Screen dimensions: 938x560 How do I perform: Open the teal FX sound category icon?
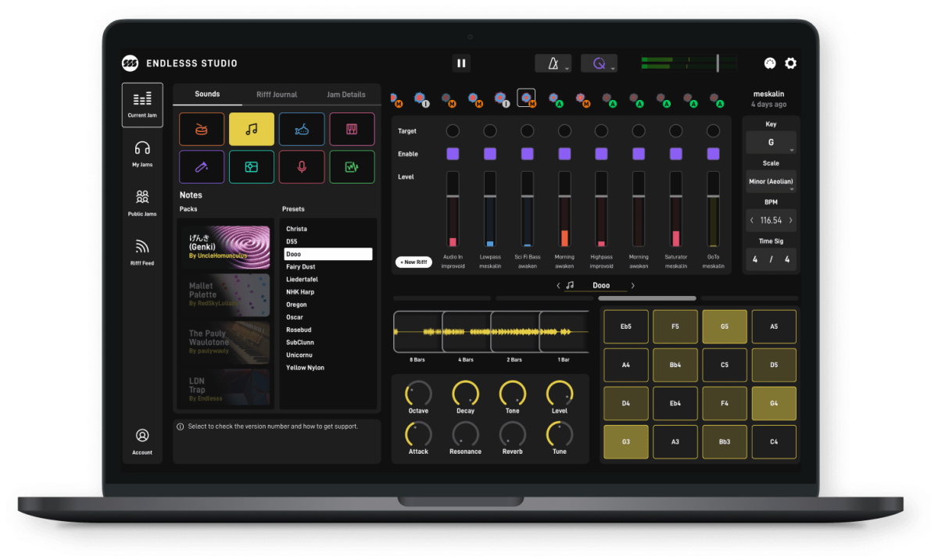click(x=252, y=166)
